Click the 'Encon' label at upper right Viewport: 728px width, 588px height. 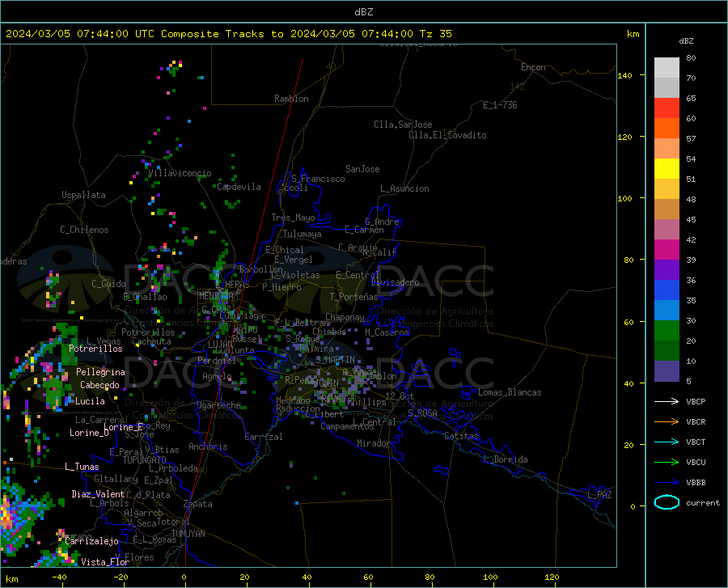[x=533, y=67]
